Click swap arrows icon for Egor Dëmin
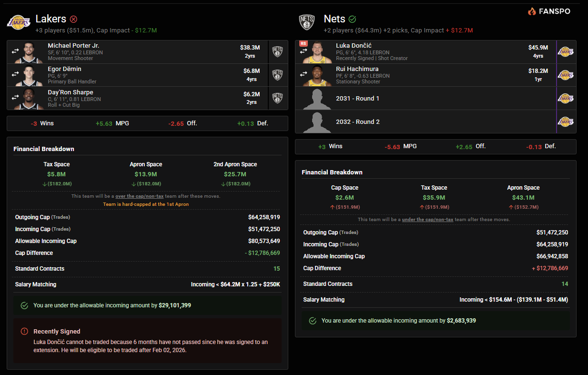 pyautogui.click(x=15, y=74)
